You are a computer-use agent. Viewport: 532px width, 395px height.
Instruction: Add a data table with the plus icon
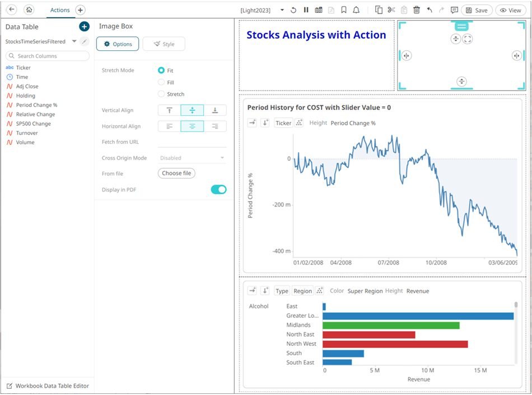[x=84, y=27]
